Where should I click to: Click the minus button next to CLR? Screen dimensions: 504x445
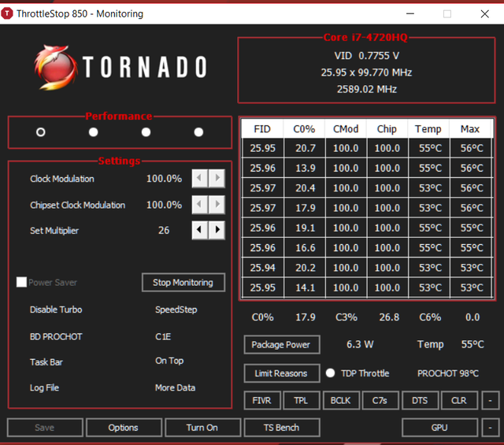pos(490,400)
